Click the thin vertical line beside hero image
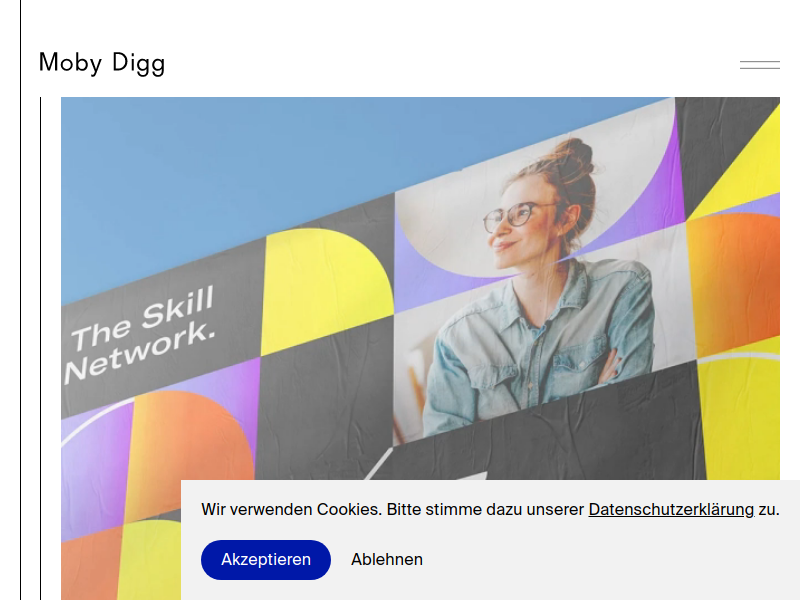Image resolution: width=800 pixels, height=600 pixels. (40, 348)
